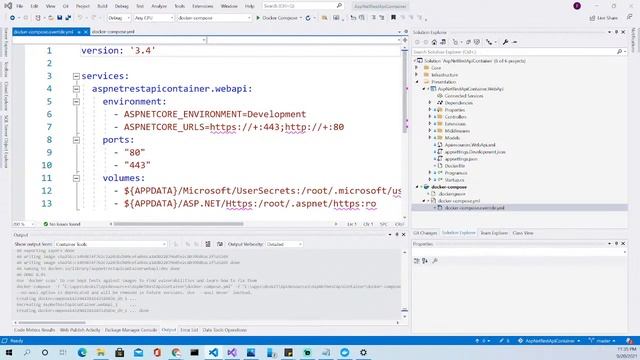Open the Show output from Container Tools dropdown

pyautogui.click(x=111, y=244)
